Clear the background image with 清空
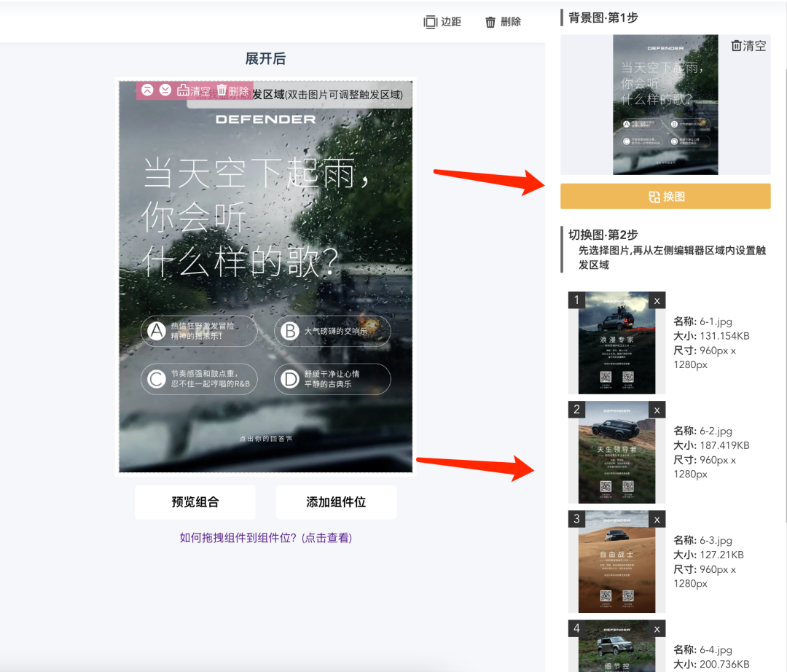This screenshot has height=672, width=787. point(748,46)
